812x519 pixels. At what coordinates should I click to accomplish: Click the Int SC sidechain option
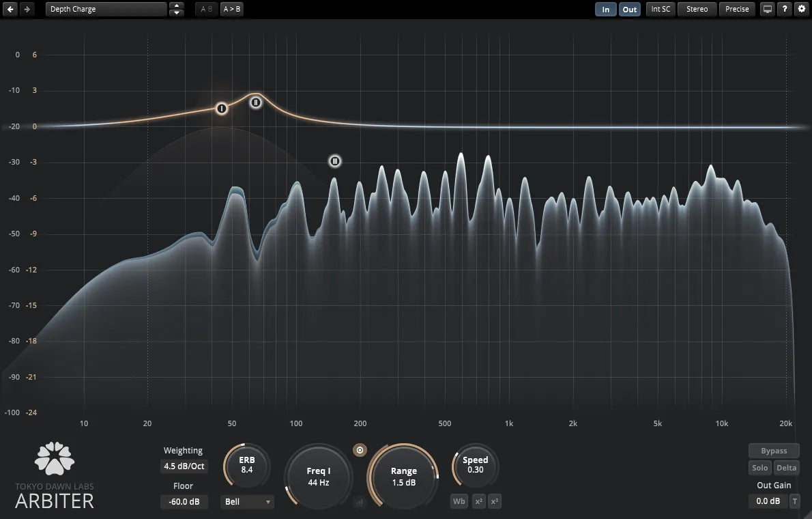point(661,9)
